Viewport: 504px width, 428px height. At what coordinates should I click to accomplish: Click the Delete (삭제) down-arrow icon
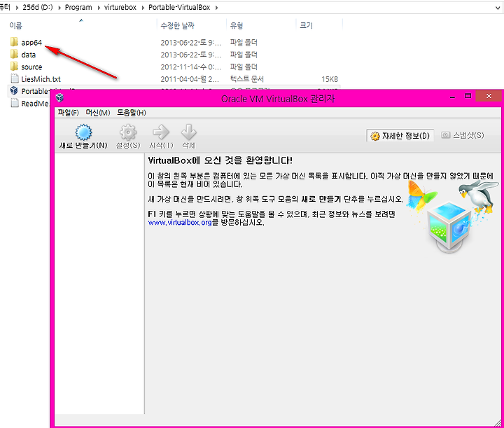[x=189, y=132]
